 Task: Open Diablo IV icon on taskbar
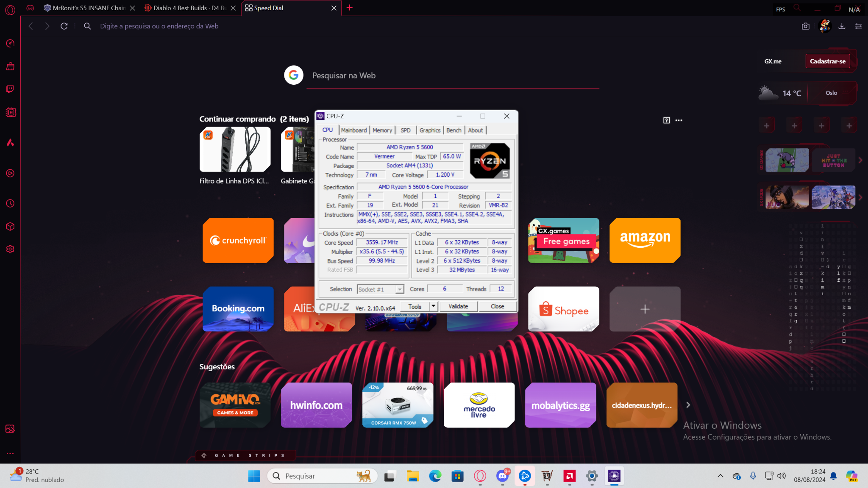(x=547, y=476)
